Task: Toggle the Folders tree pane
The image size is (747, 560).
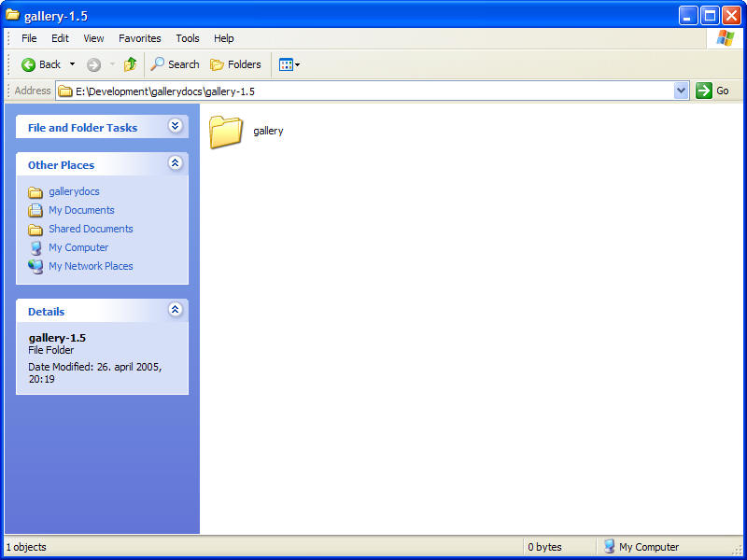Action: (236, 64)
